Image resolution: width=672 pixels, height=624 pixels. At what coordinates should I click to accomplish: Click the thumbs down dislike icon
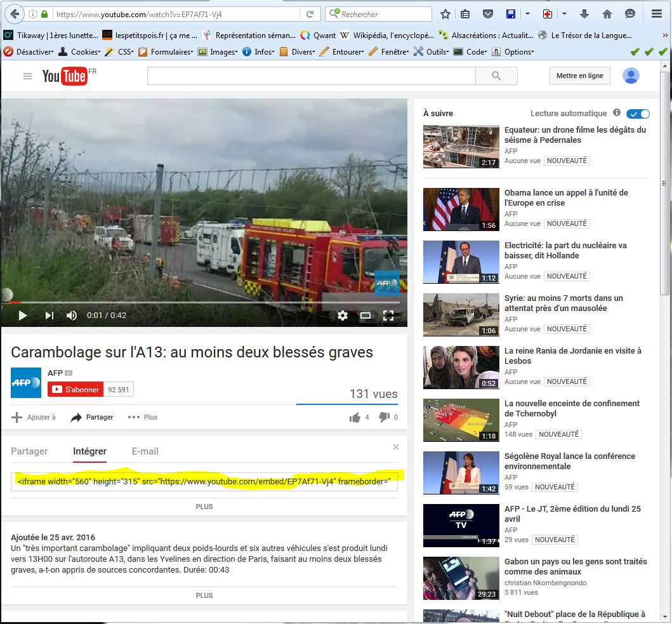(x=384, y=417)
